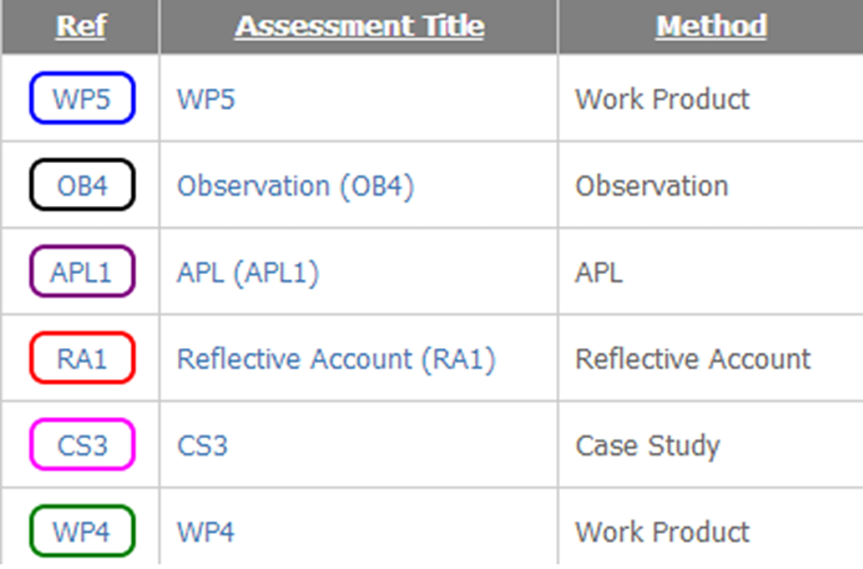Sort the table by Ref column header
The image size is (863, 569).
tap(81, 26)
